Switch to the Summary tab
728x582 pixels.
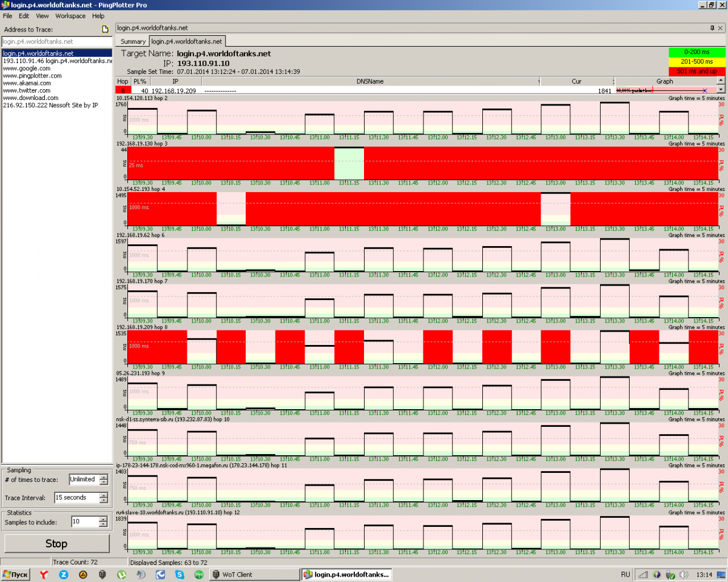133,42
